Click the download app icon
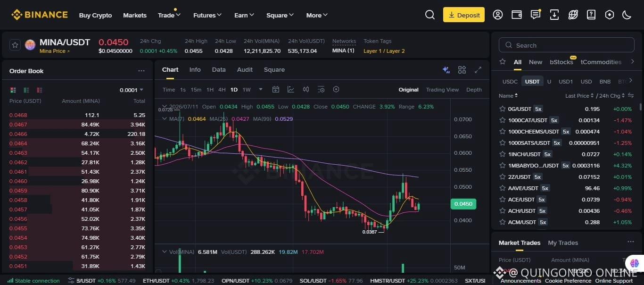The width and height of the screenshot is (644, 285). pyautogui.click(x=554, y=15)
